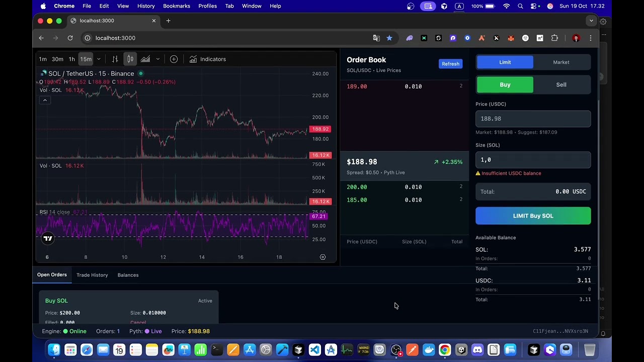This screenshot has height=362, width=644.
Task: Set chart interval to 1h
Action: tap(72, 59)
